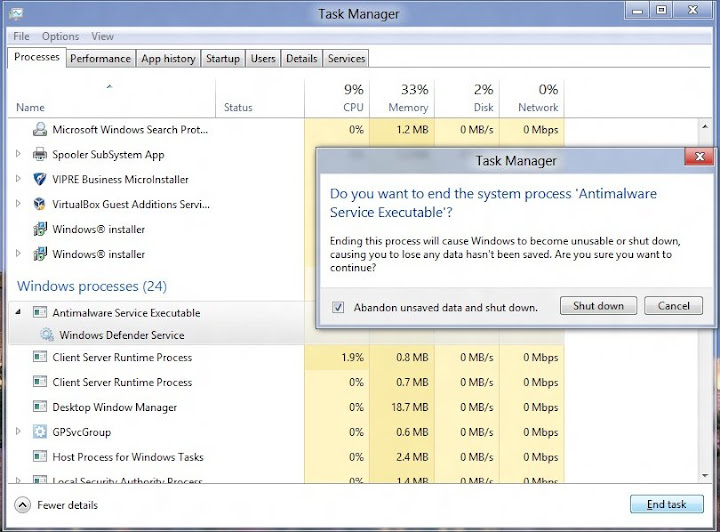
Task: Click Cancel in the dialog
Action: [674, 306]
